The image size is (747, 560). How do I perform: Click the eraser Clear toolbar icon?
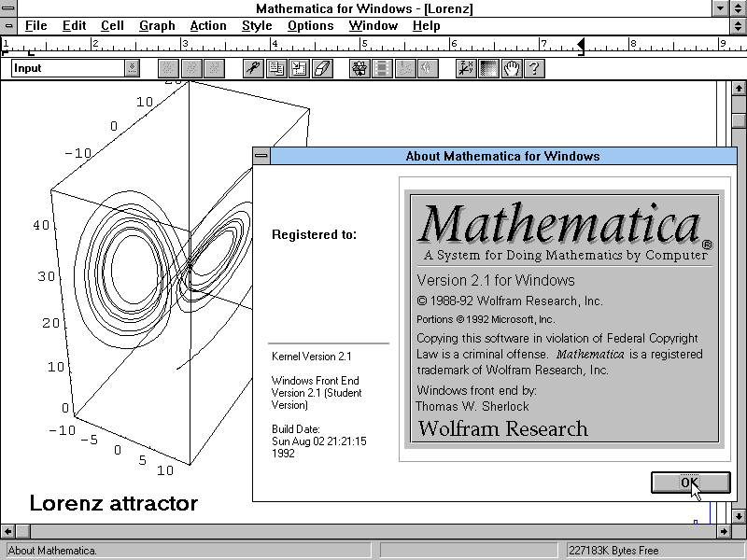tap(321, 68)
